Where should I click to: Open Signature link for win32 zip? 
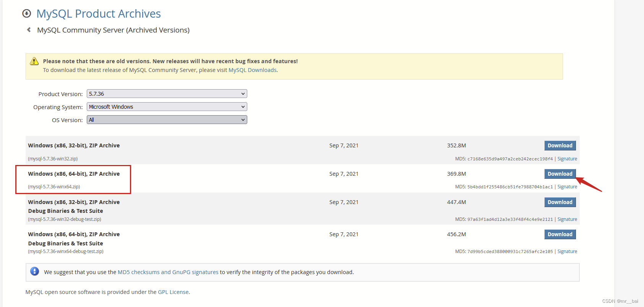click(567, 159)
